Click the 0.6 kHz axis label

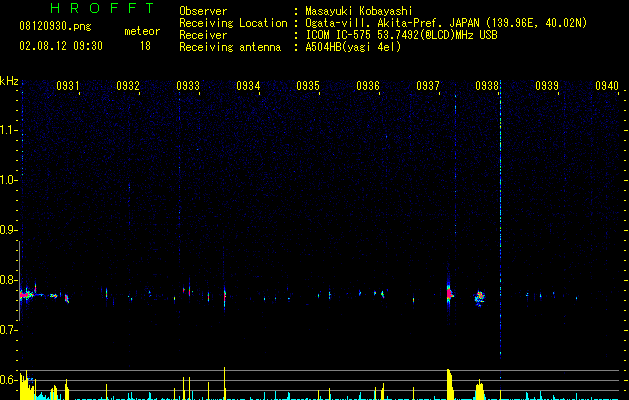click(x=8, y=380)
